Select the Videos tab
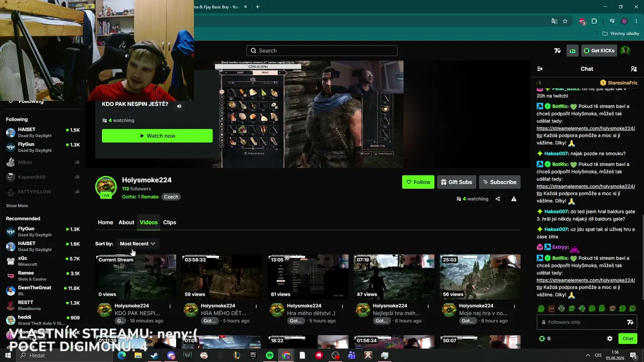This screenshot has width=644, height=362. [x=148, y=222]
